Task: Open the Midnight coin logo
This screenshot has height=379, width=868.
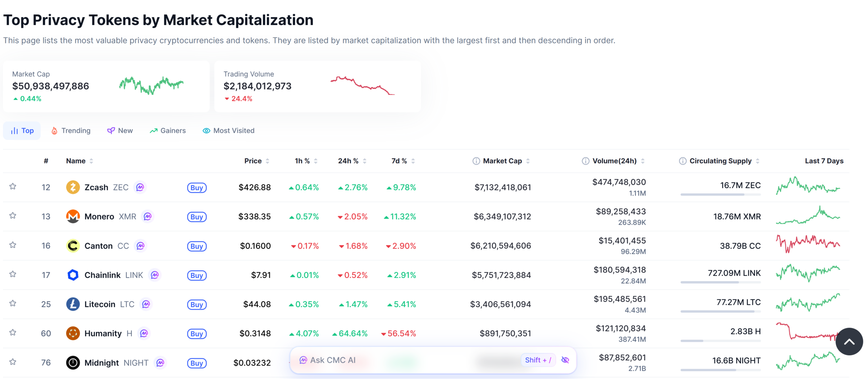Action: click(73, 363)
